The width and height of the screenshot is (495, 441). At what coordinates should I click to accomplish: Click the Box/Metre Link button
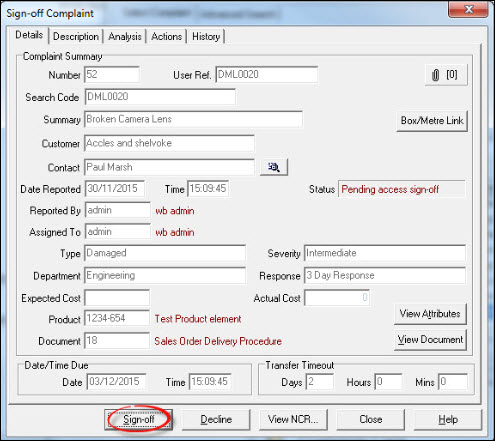(432, 121)
